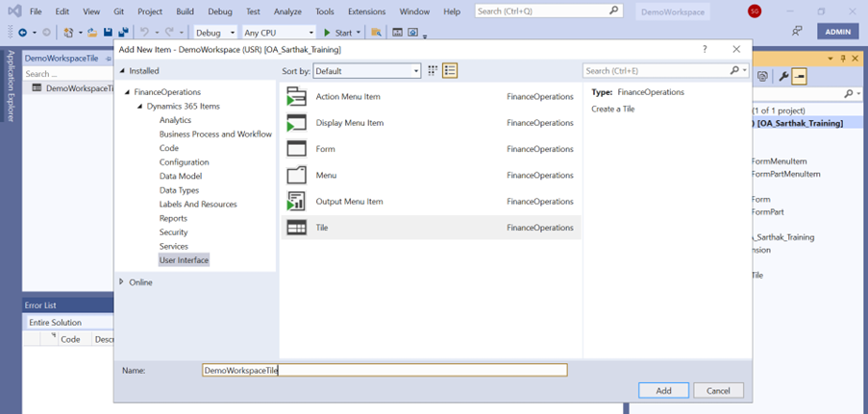Open the Debug configuration dropdown
868x414 pixels.
(x=215, y=33)
